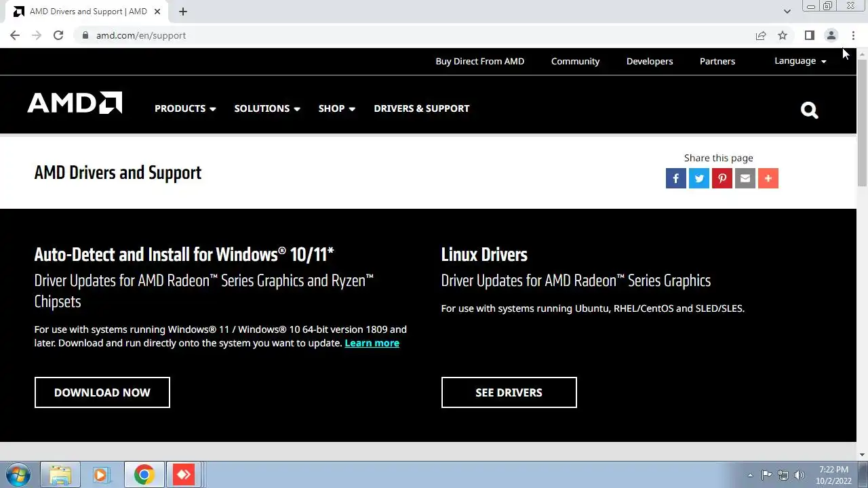Click the AMD Drivers and Support page title

click(118, 173)
